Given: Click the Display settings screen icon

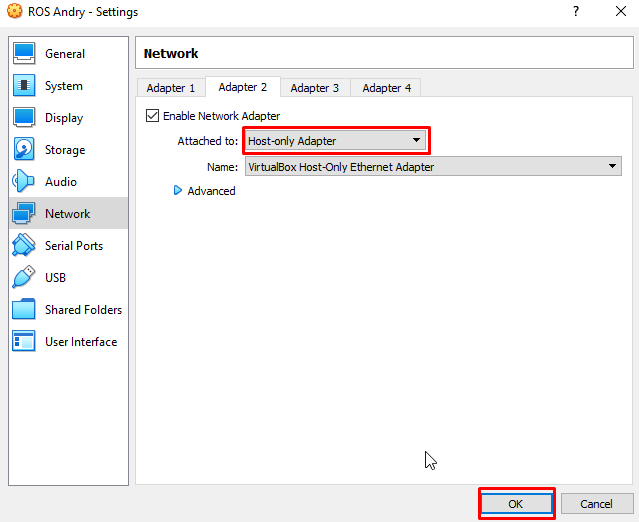Looking at the screenshot, I should [24, 118].
